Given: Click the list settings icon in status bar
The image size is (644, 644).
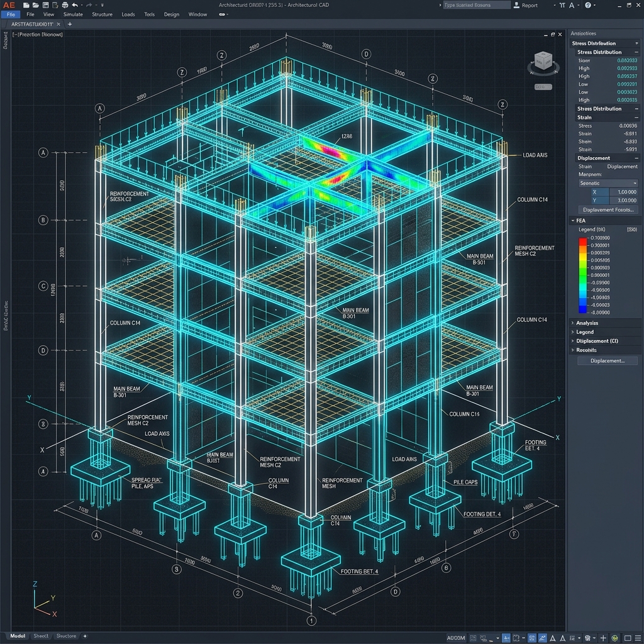Looking at the screenshot, I should (572, 638).
